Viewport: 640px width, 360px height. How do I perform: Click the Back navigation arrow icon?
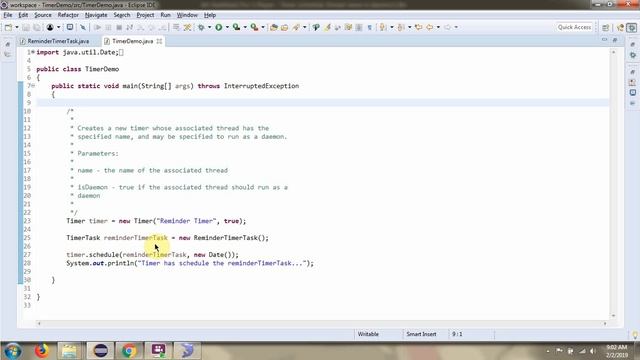[x=429, y=27]
